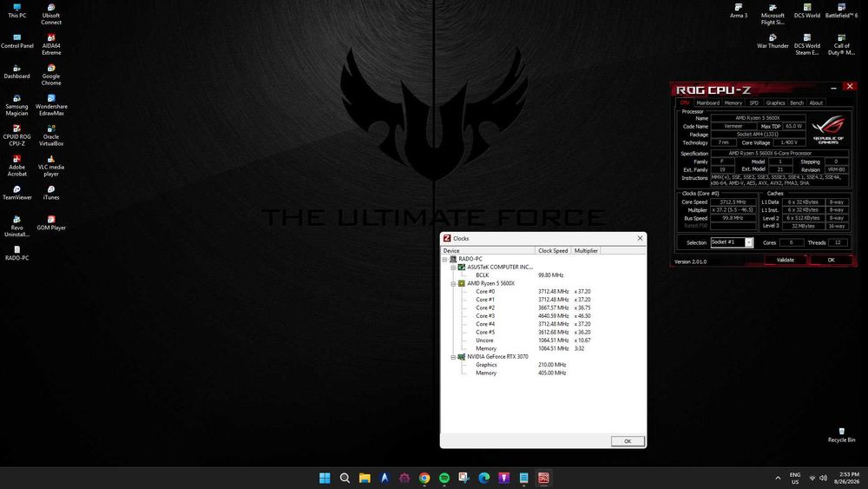Collapse the AMD Ryzen 5 5600X node

(x=453, y=283)
